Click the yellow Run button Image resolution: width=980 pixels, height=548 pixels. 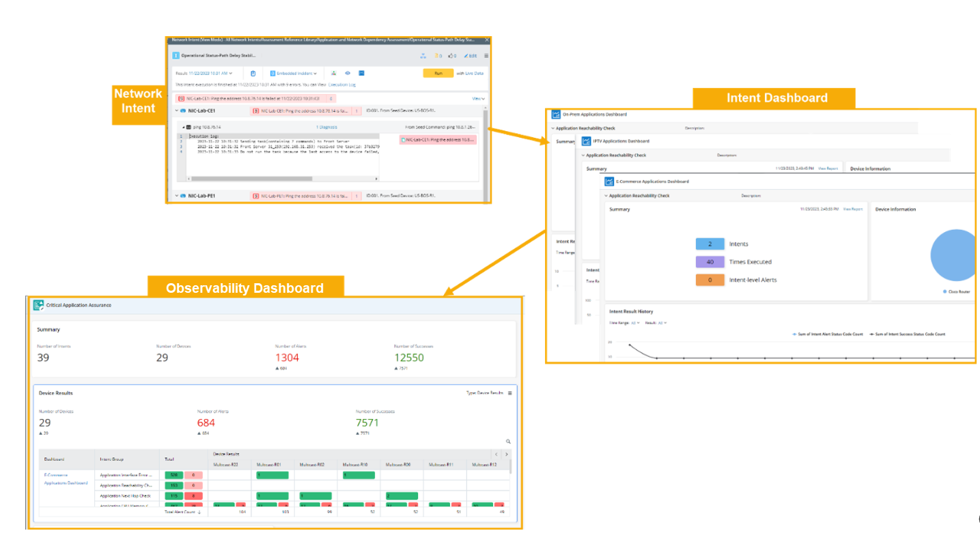(438, 73)
